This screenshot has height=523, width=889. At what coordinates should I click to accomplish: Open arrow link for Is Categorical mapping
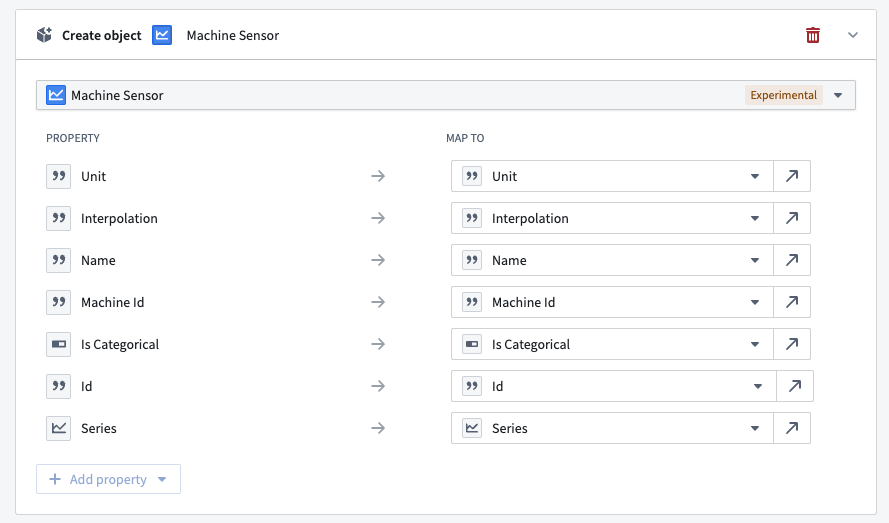[x=792, y=344]
